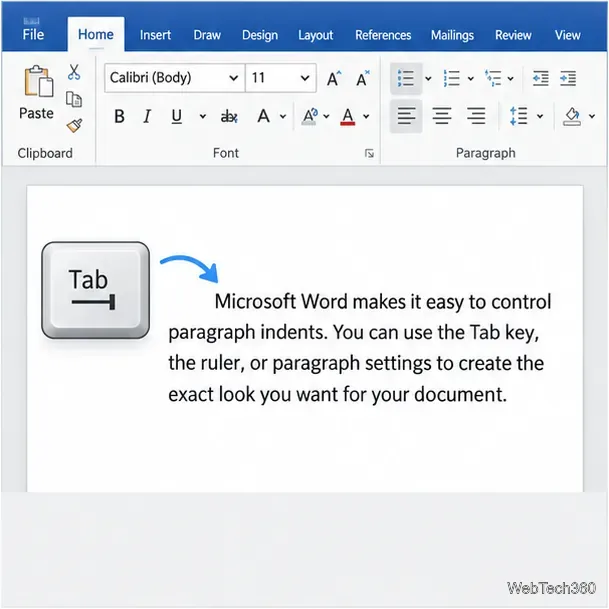Open line spacing dropdown arrow
The image size is (609, 609).
540,116
